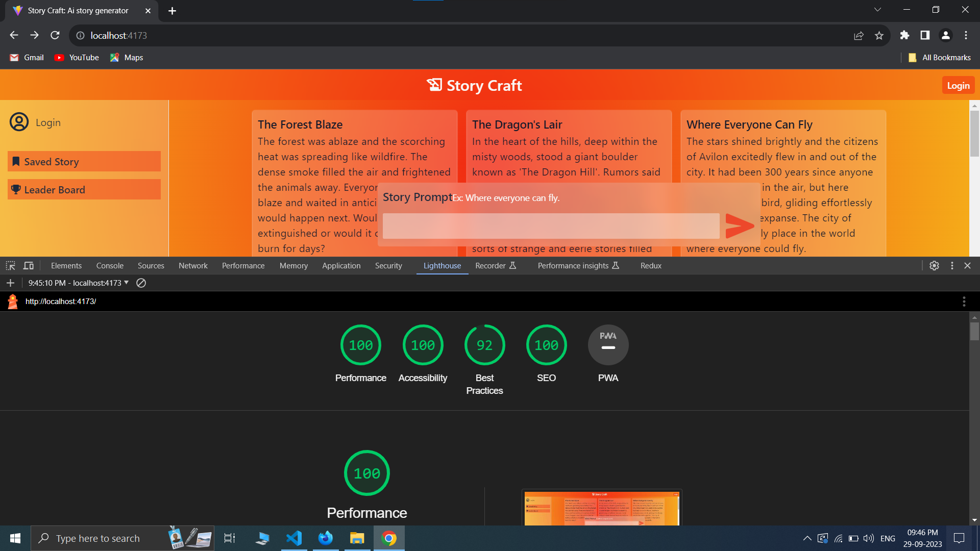Screen dimensions: 980x551
Task: Click the trophy icon beside Leader Board
Action: 16,189
